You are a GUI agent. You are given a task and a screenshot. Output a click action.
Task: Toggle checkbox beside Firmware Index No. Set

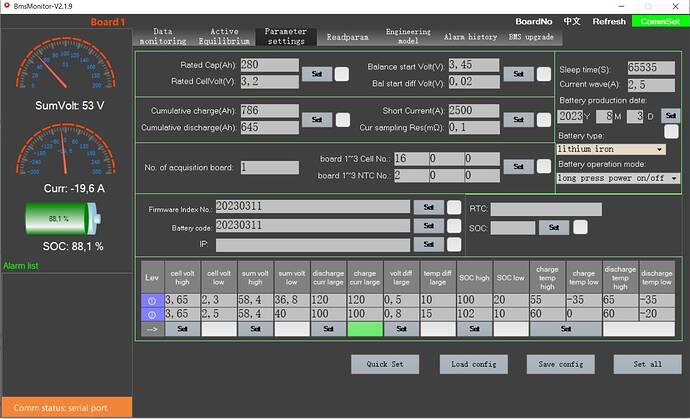(454, 207)
